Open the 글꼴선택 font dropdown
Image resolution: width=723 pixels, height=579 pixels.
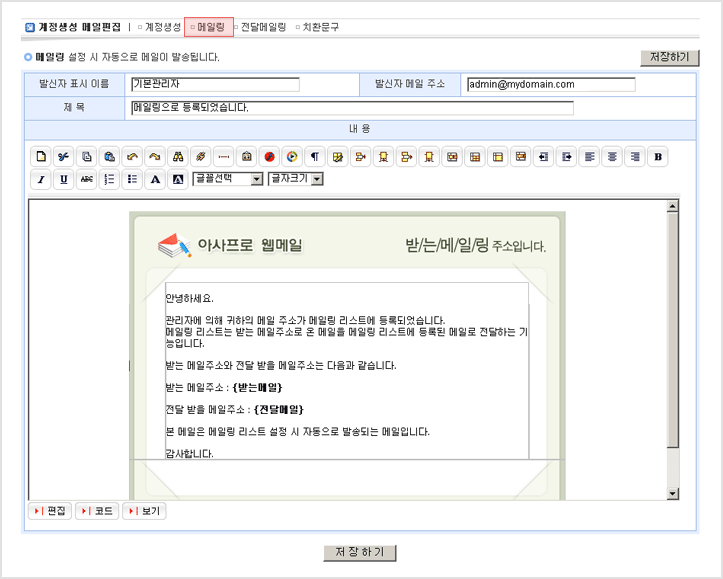227,179
